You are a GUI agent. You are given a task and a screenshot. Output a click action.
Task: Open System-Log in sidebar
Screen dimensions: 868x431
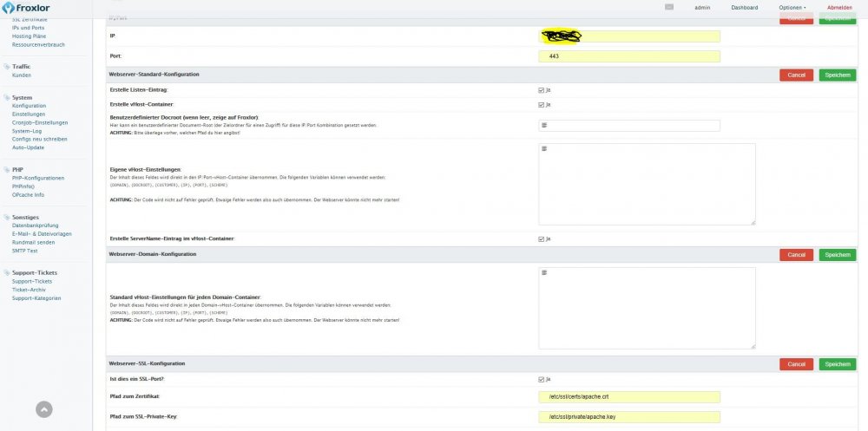[27, 131]
